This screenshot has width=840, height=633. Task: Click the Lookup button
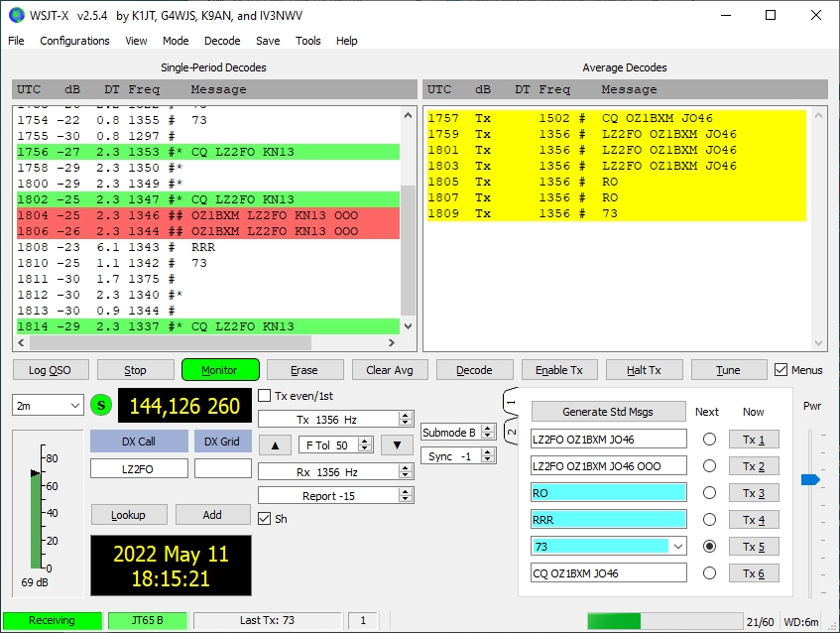[x=129, y=515]
